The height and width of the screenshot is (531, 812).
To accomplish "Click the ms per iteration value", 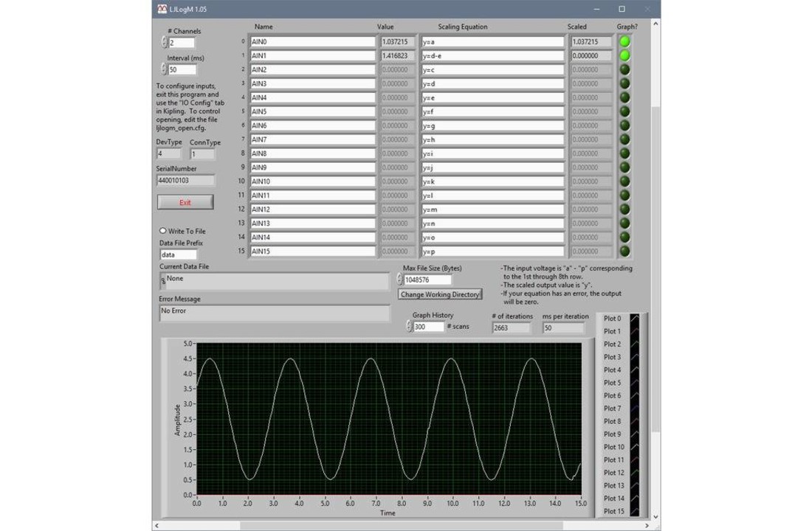I will tap(563, 327).
